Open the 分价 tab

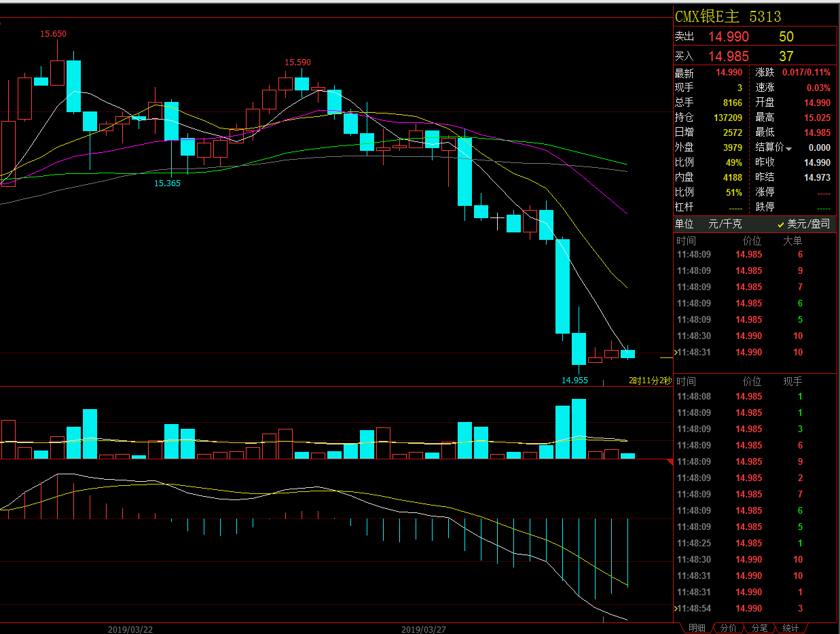point(729,628)
